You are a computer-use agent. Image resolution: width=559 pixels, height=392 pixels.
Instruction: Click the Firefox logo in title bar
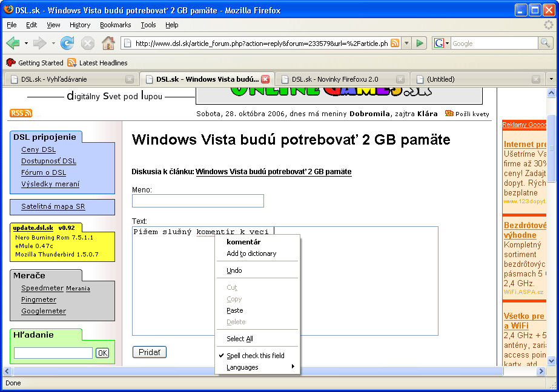click(8, 10)
